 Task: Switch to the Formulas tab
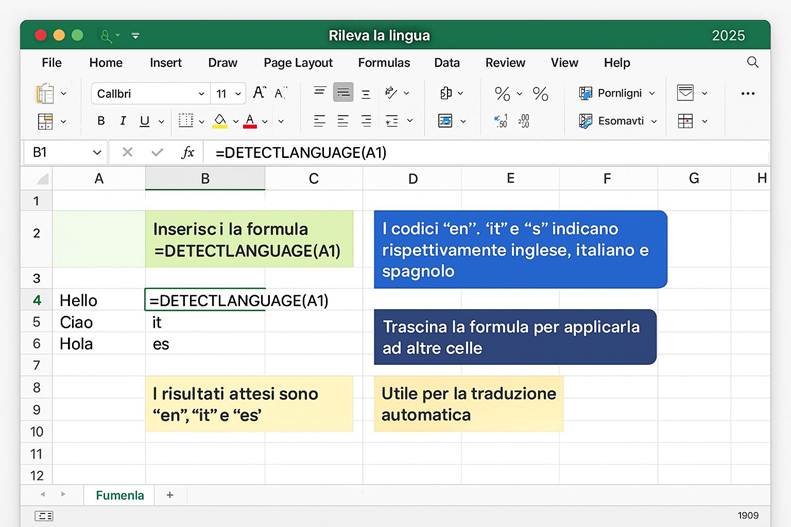tap(384, 63)
